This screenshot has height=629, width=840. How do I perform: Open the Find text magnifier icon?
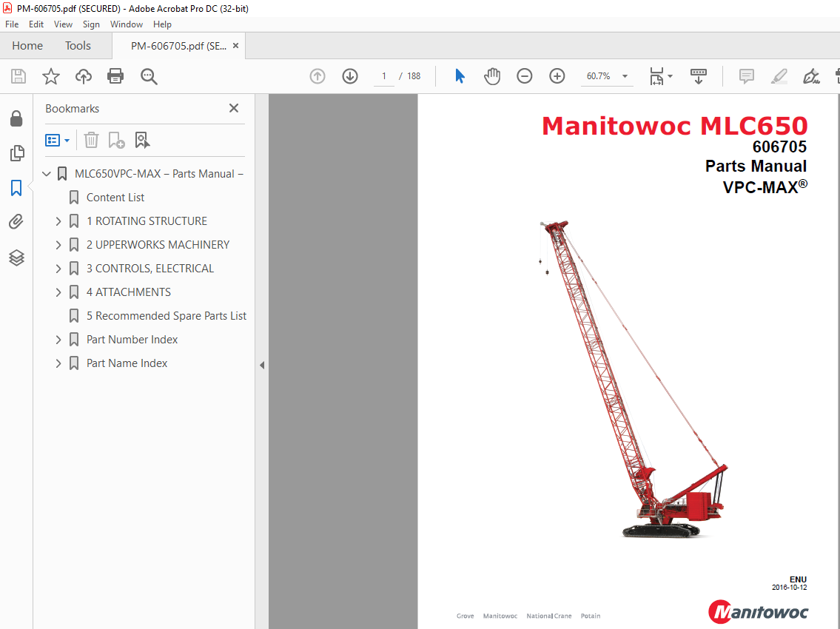pyautogui.click(x=149, y=76)
